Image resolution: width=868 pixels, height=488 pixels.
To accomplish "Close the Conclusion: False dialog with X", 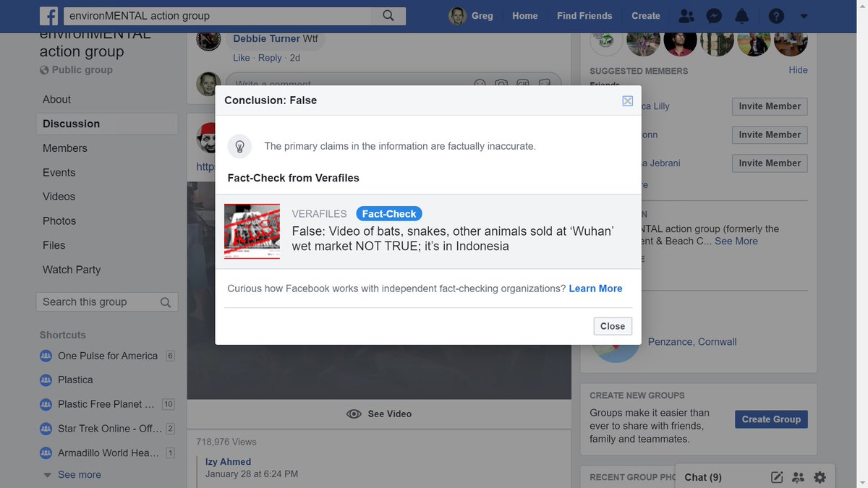I will coord(628,101).
